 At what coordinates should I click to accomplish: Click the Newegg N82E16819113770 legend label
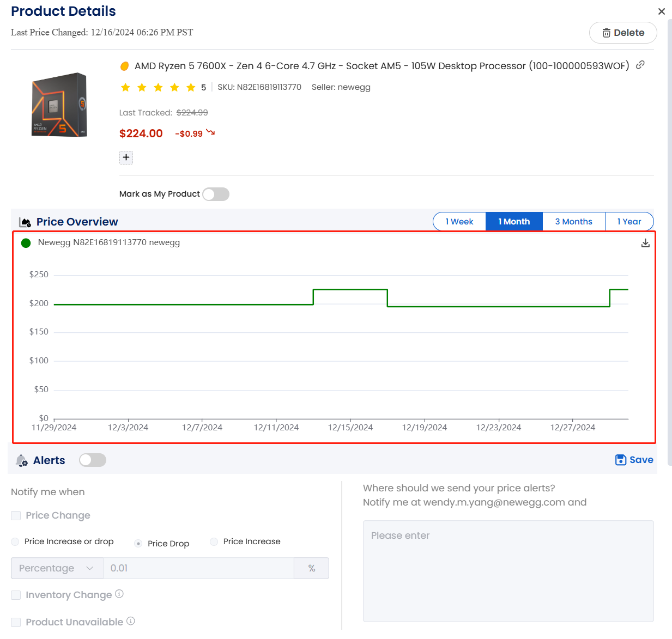click(x=109, y=242)
